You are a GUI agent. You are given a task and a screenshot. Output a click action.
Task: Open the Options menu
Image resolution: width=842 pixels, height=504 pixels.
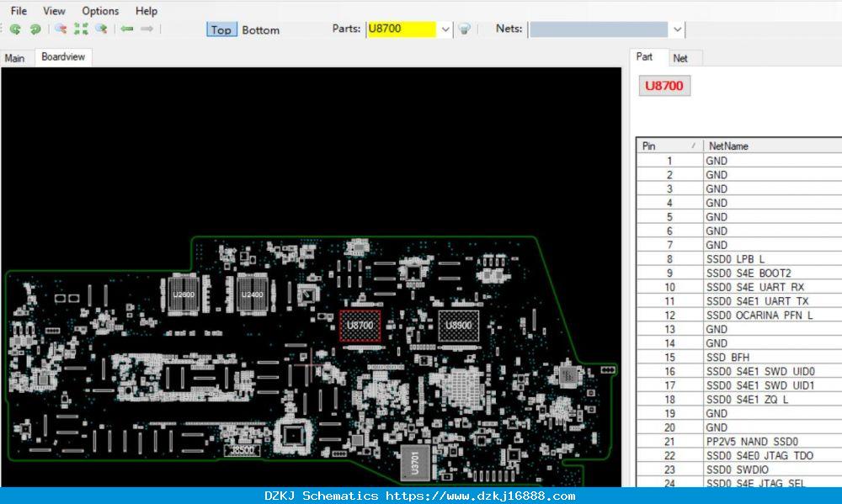(100, 11)
